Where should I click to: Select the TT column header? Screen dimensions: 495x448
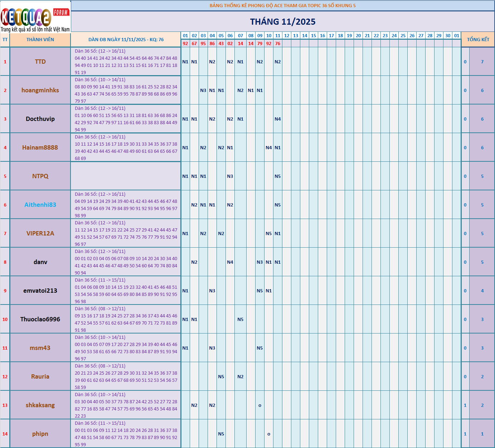pyautogui.click(x=5, y=40)
